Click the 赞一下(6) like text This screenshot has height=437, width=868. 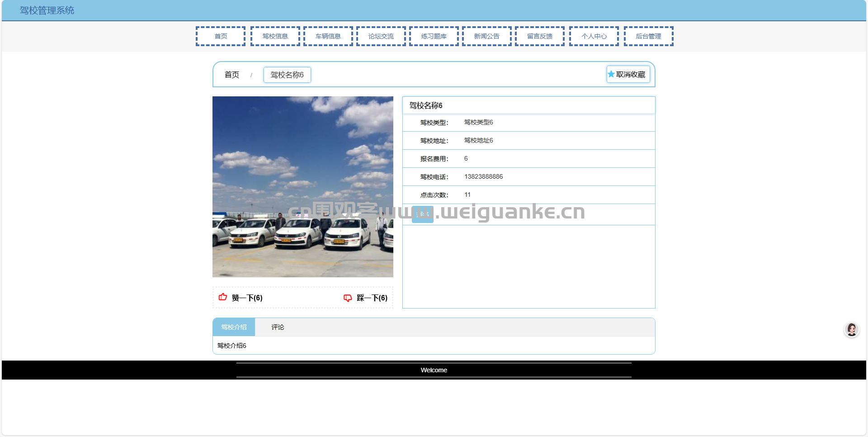pyautogui.click(x=247, y=298)
